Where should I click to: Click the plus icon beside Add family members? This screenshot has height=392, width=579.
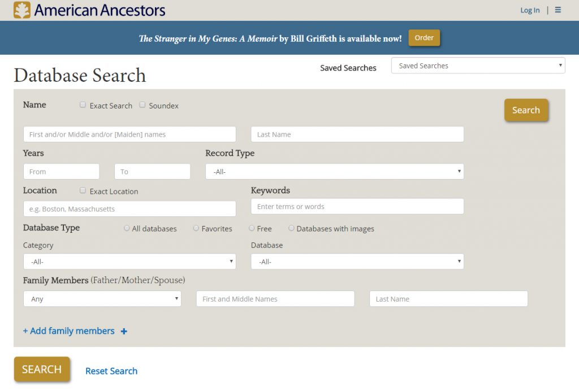click(x=124, y=331)
